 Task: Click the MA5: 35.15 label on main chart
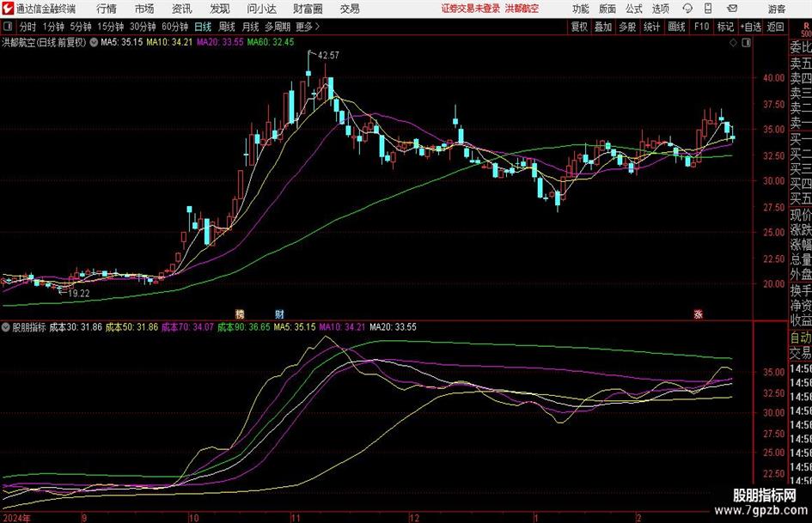pos(121,42)
